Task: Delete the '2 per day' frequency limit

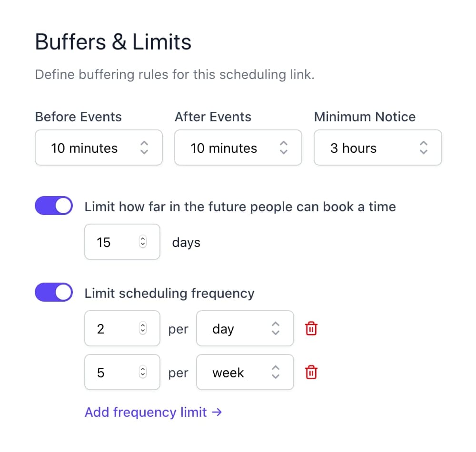Action: click(x=311, y=328)
